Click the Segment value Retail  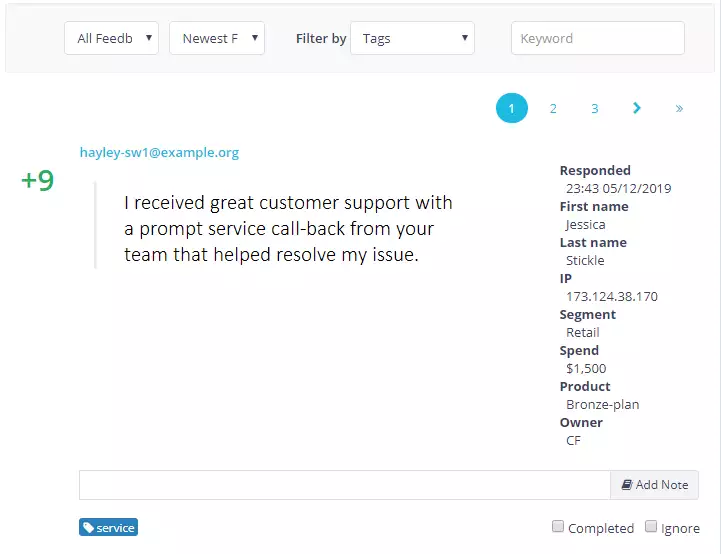583,332
